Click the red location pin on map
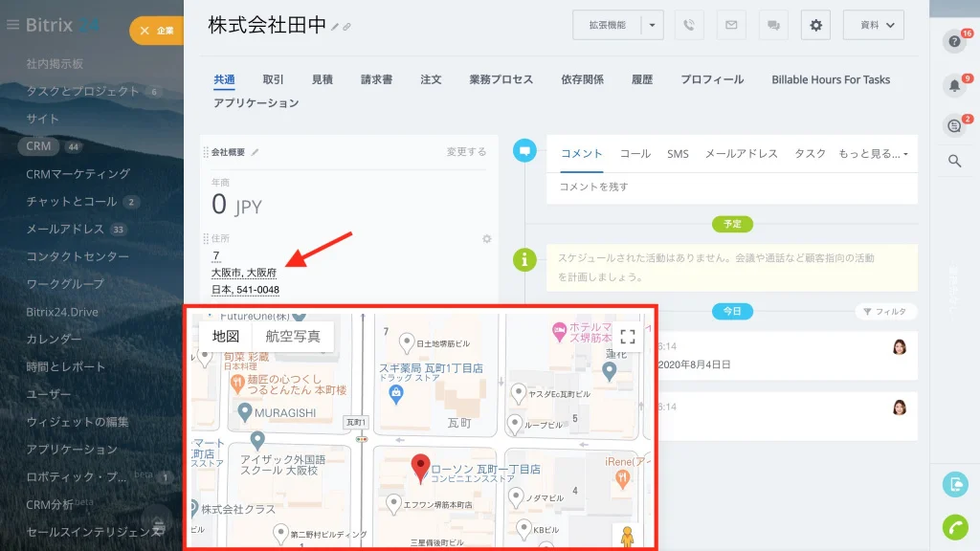The height and width of the screenshot is (551, 980). (x=421, y=468)
